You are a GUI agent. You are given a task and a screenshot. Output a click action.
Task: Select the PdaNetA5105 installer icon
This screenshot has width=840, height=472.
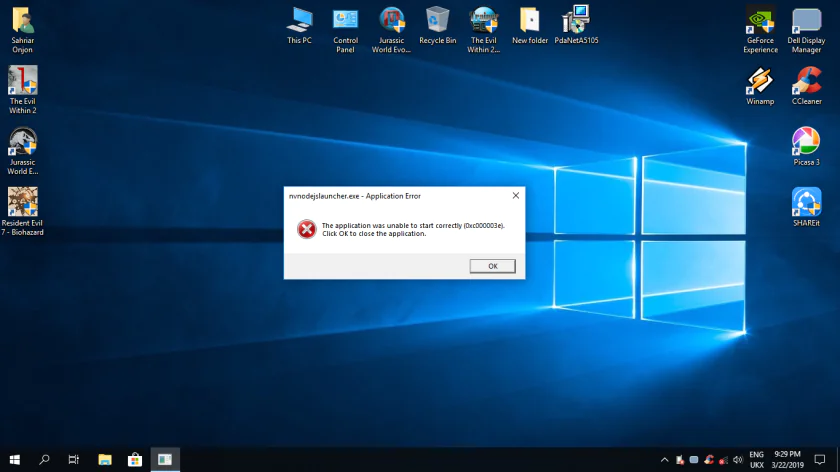[576, 25]
